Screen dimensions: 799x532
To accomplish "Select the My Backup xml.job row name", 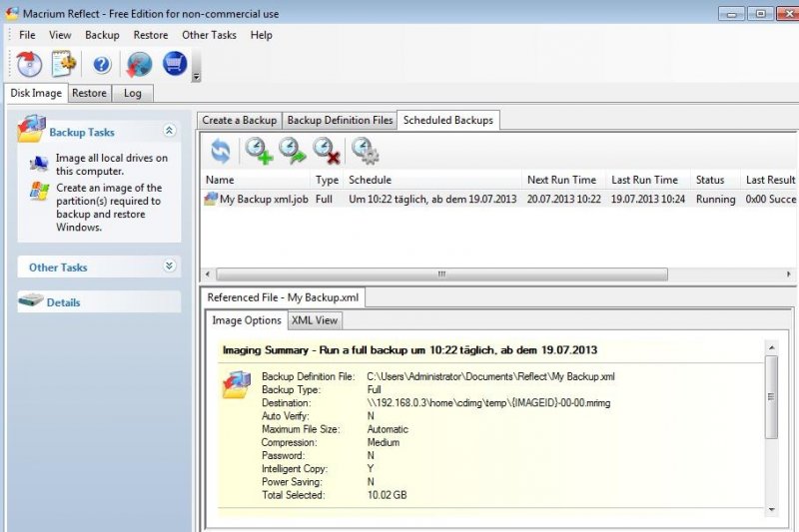I will click(x=264, y=199).
